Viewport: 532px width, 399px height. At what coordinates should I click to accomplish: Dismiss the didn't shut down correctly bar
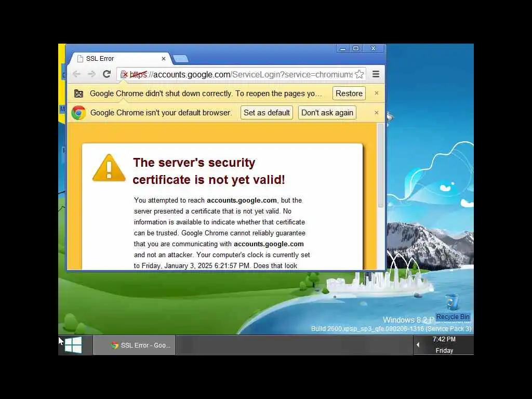point(376,93)
